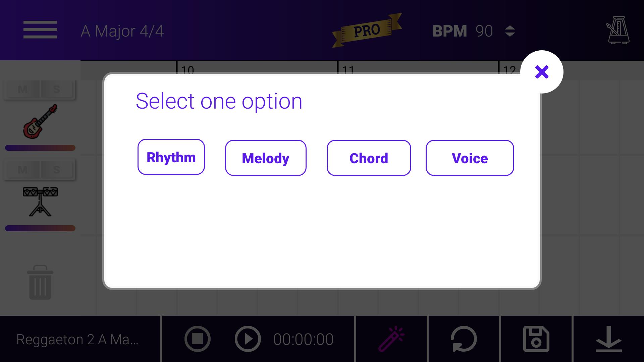Solo the guitar track
Image resolution: width=644 pixels, height=362 pixels.
click(x=57, y=89)
